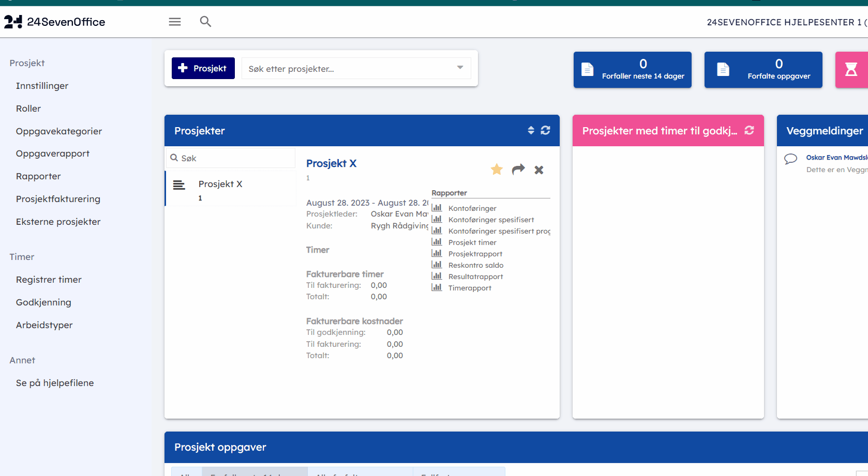Click the share arrow on Prosjekt X

pos(518,170)
